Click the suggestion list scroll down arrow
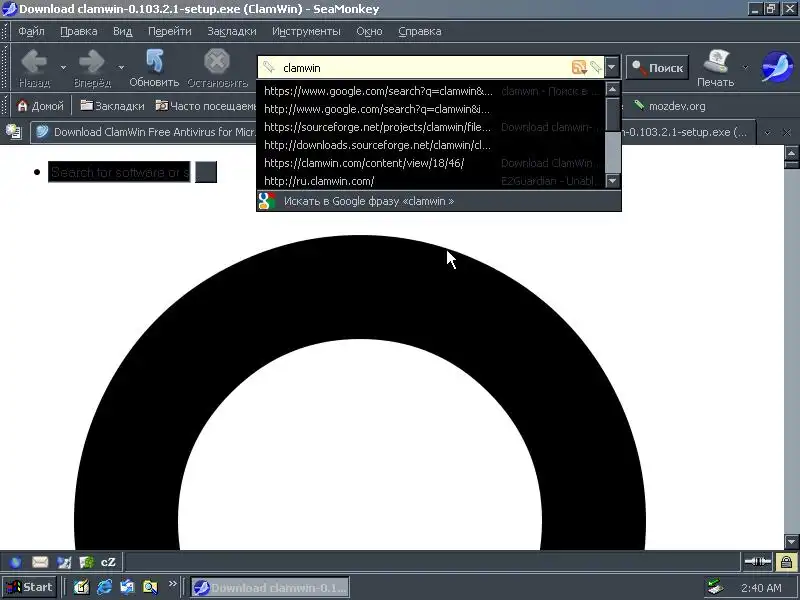Viewport: 800px width, 600px height. point(612,180)
